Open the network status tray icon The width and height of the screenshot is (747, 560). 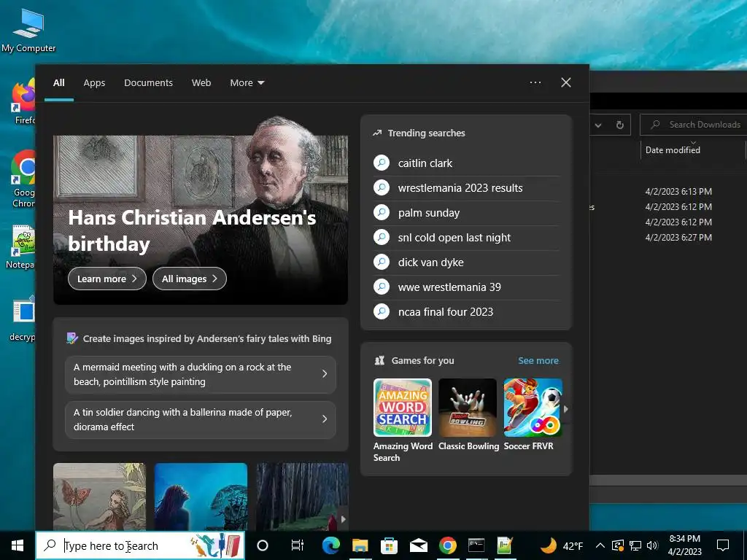click(x=635, y=545)
